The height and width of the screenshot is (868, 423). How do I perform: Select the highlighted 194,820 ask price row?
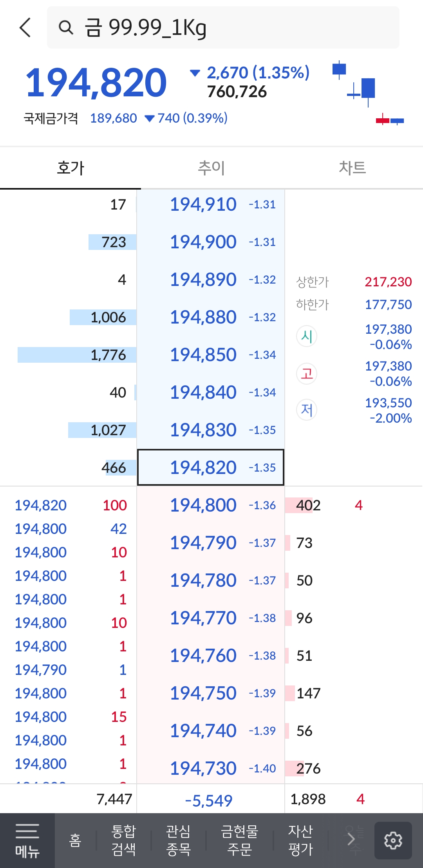(211, 467)
